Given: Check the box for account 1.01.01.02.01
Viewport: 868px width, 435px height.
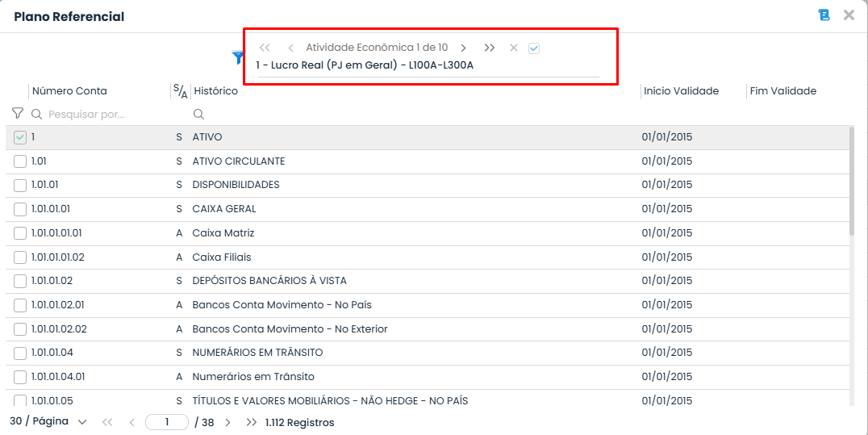Looking at the screenshot, I should (x=20, y=305).
